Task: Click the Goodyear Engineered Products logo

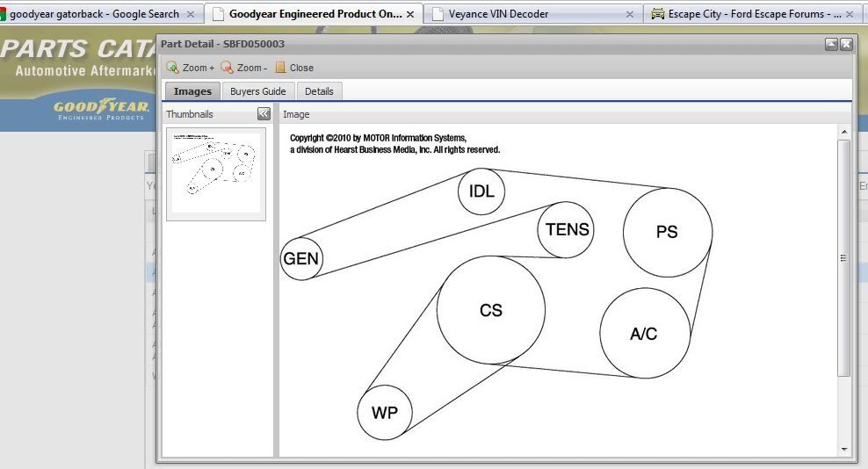Action: 101,109
